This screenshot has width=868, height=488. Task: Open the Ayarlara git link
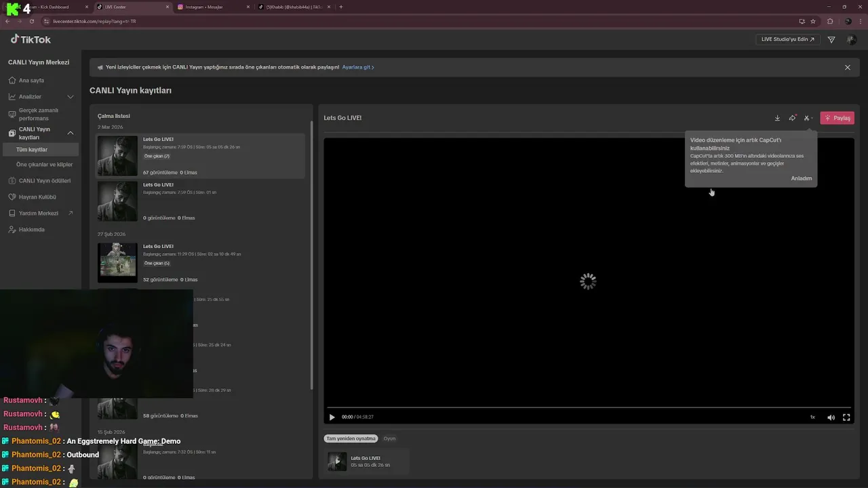(x=357, y=67)
